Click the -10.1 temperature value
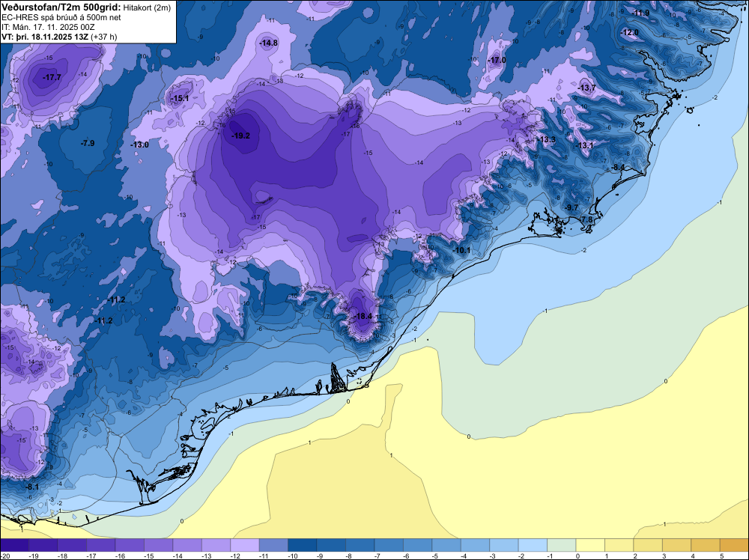The width and height of the screenshot is (749, 560). (x=461, y=250)
